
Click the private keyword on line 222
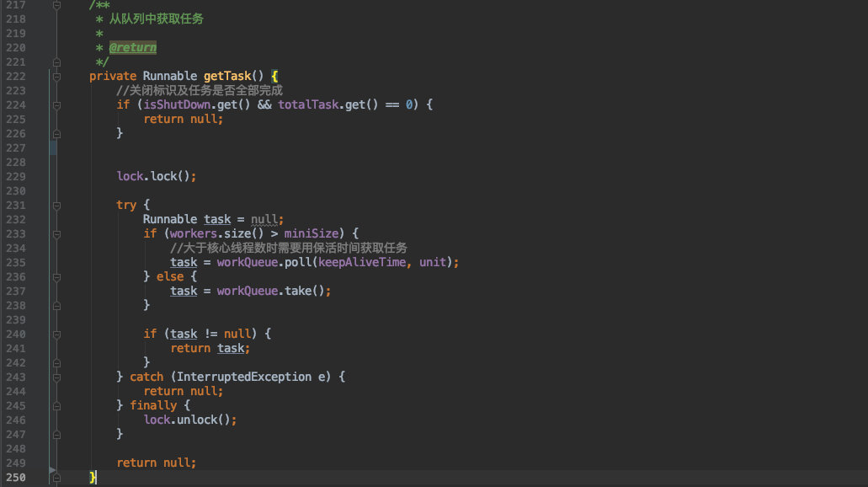tap(113, 76)
